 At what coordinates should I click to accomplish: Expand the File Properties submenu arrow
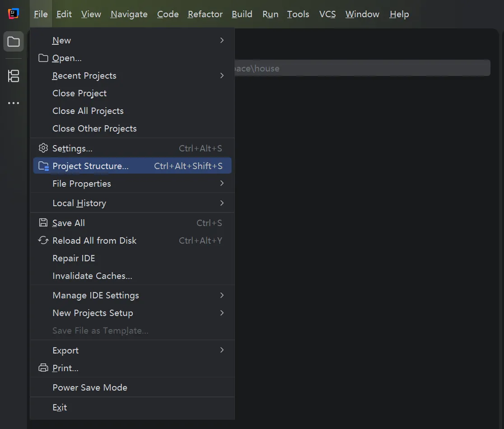pos(222,183)
